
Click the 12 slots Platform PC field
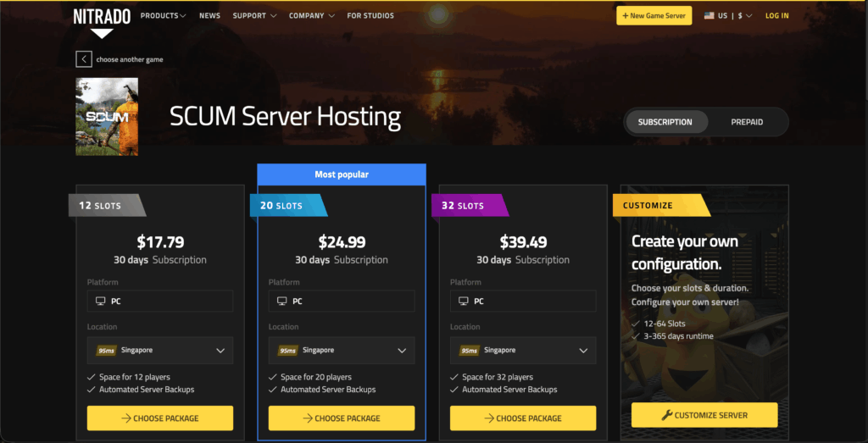(x=160, y=302)
